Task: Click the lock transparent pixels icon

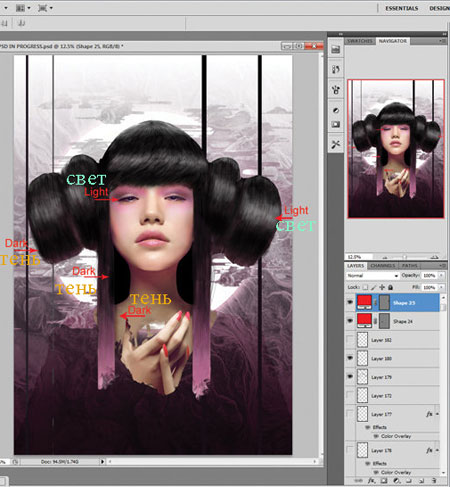Action: 366,287
